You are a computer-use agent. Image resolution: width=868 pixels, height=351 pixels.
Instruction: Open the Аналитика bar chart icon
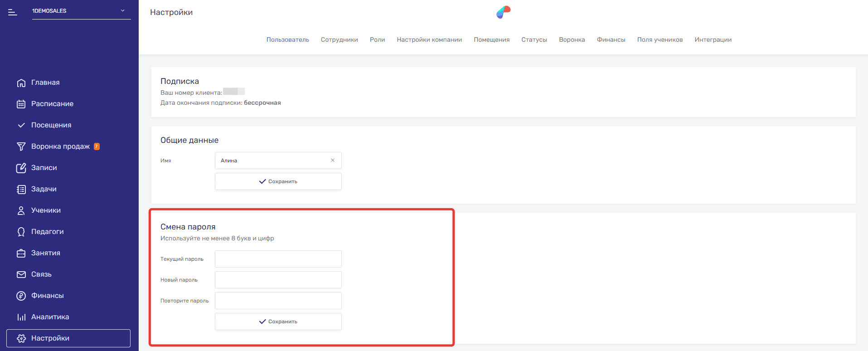[x=21, y=317]
